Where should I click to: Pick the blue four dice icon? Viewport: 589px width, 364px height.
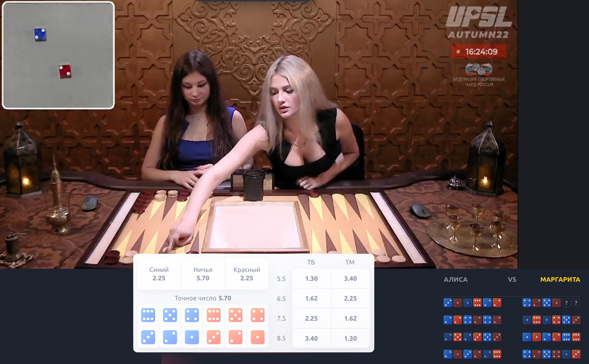tap(192, 315)
